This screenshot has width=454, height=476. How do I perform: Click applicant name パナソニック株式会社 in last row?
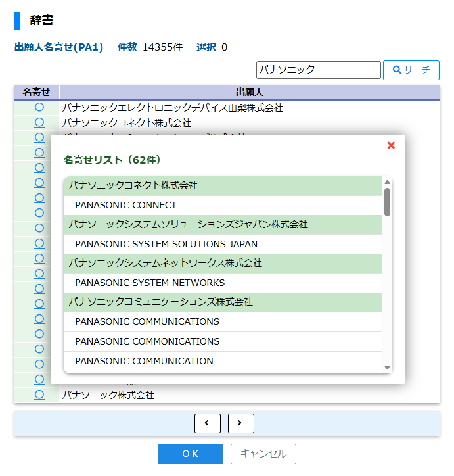[108, 395]
